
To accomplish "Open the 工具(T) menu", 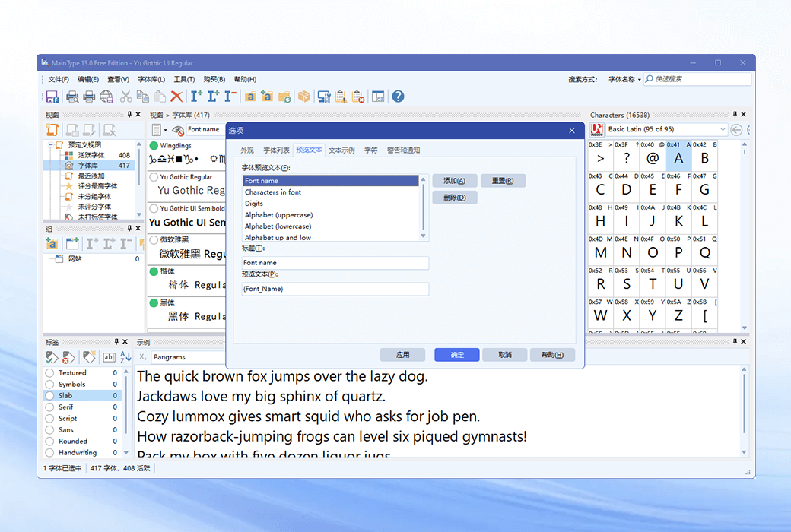I will pyautogui.click(x=184, y=79).
